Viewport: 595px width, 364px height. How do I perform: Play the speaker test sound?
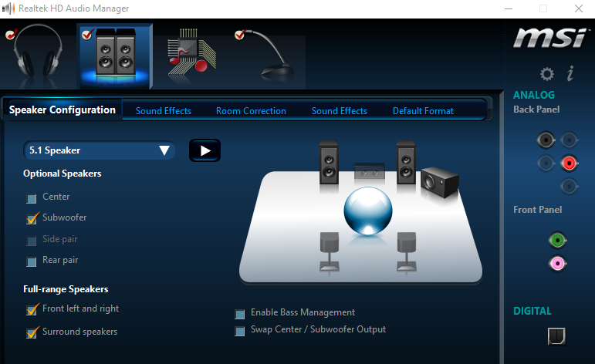(x=205, y=150)
